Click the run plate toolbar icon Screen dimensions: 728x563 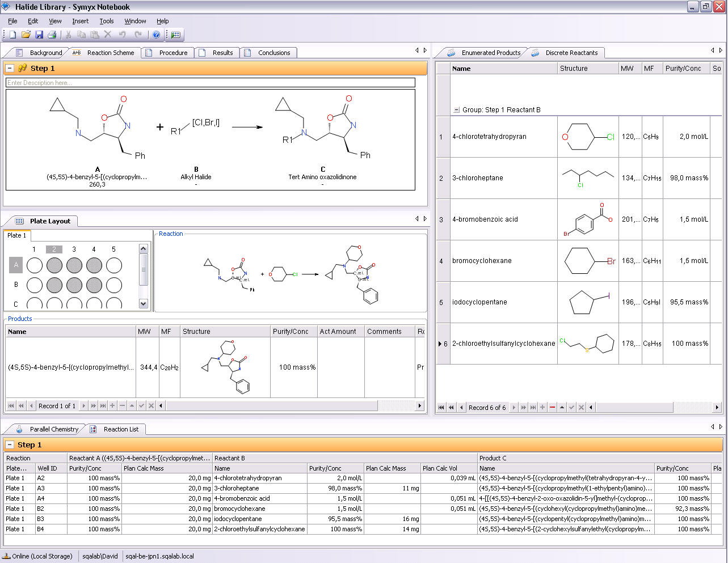(176, 35)
